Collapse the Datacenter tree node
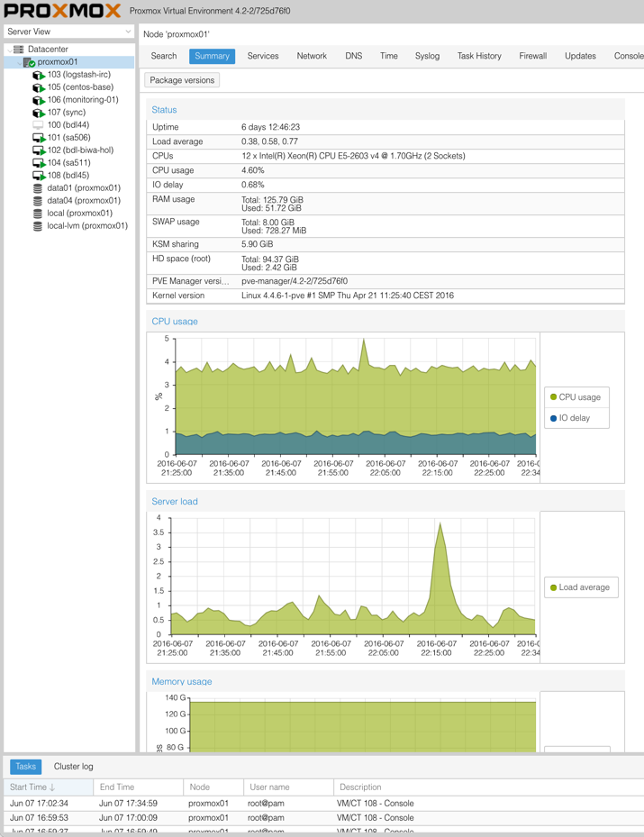This screenshot has width=644, height=837. coord(9,50)
